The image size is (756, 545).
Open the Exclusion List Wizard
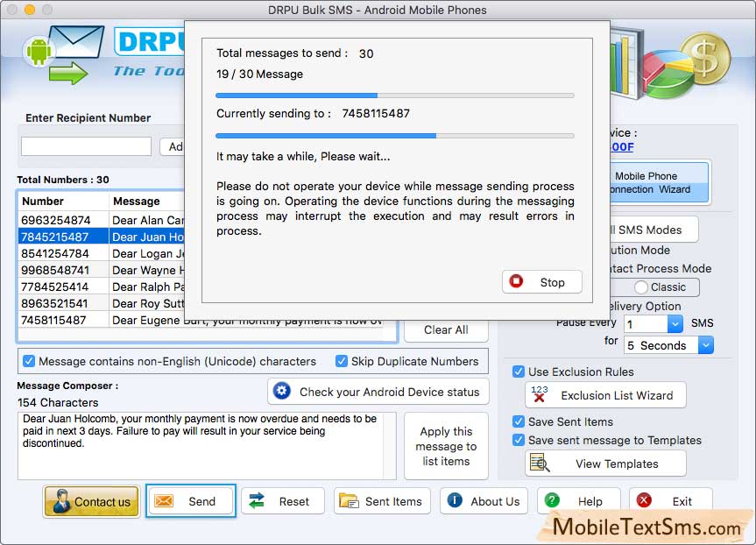[605, 395]
